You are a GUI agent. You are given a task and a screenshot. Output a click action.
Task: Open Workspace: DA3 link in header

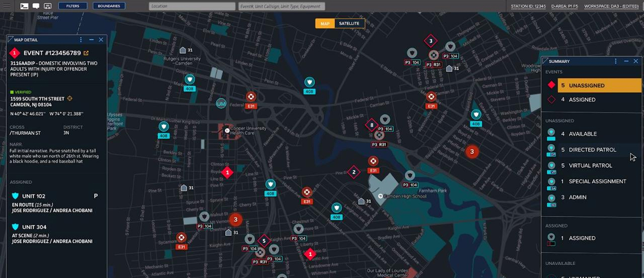[611, 6]
